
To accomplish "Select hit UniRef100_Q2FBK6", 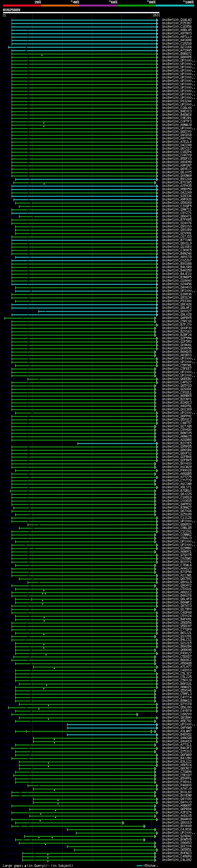I will (x=177, y=457).
